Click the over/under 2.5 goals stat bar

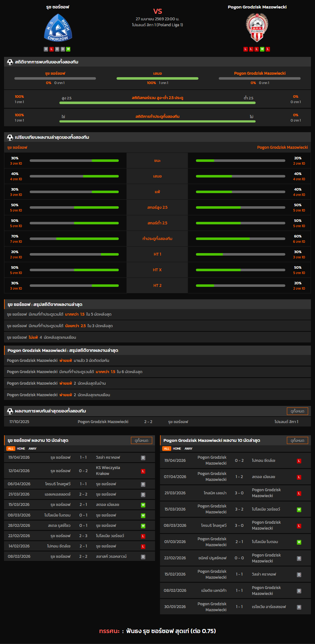tap(157, 103)
